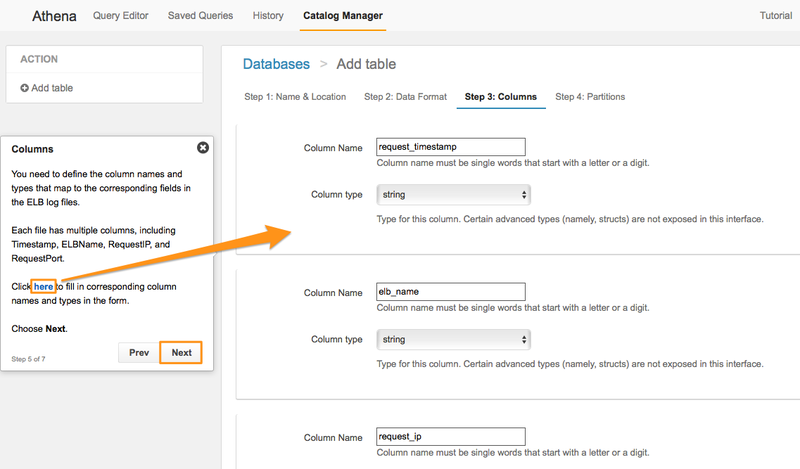Click the Columns popup title
800x469 pixels.
(x=33, y=149)
